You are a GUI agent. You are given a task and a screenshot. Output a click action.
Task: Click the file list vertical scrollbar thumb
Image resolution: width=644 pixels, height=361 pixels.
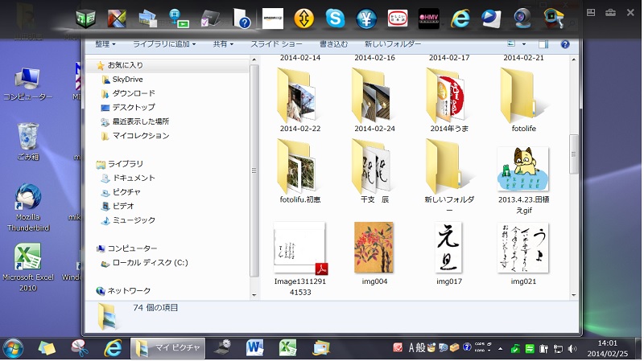click(573, 154)
